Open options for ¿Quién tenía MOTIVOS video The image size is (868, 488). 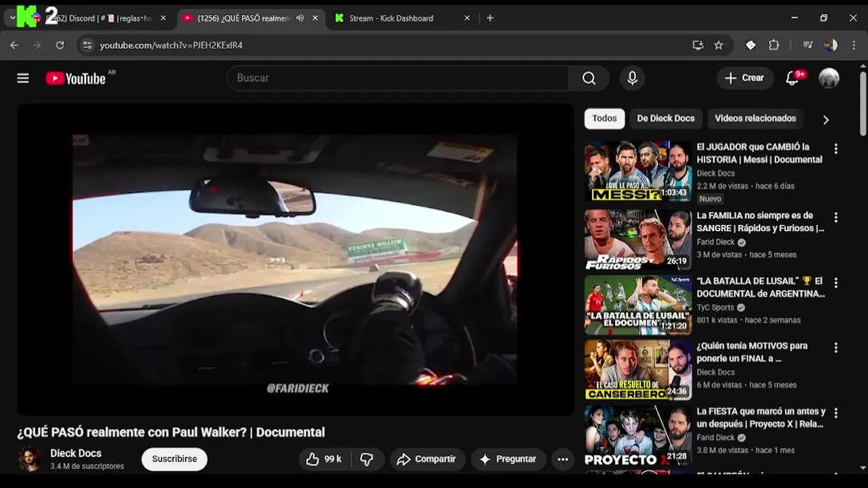pyautogui.click(x=835, y=348)
